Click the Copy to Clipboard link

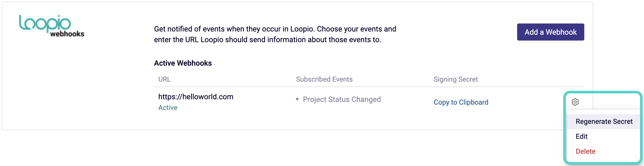(x=461, y=102)
